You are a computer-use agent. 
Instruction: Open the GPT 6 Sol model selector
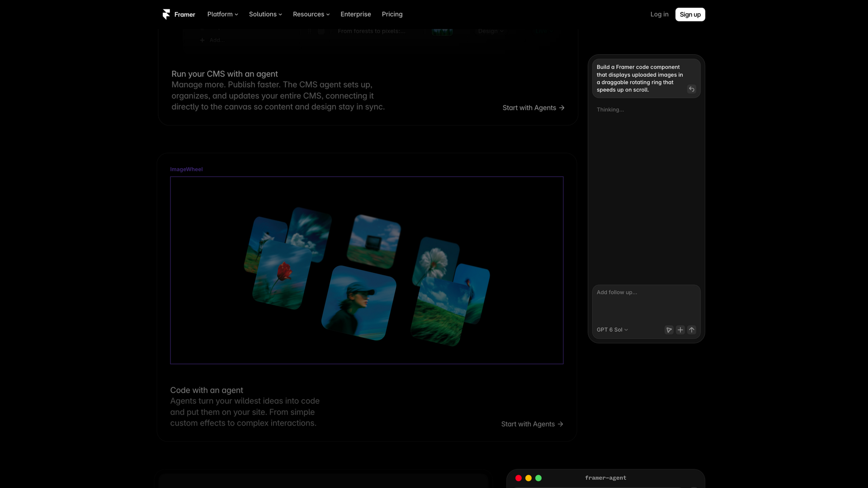pyautogui.click(x=612, y=330)
